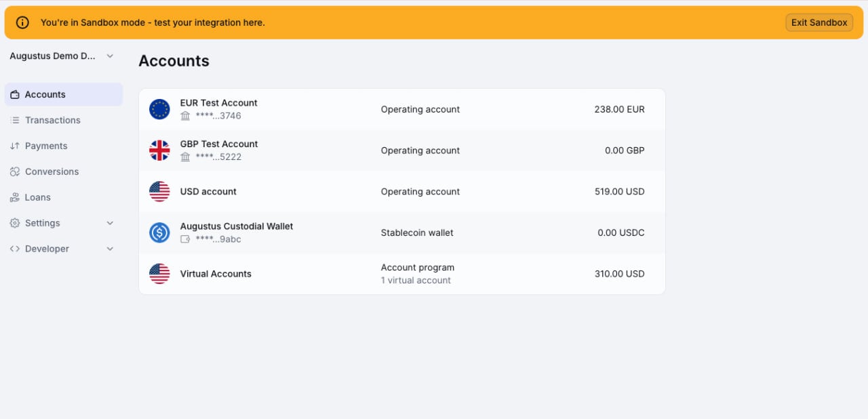The height and width of the screenshot is (419, 868).
Task: Open the GBP Test Account name
Action: pos(219,144)
